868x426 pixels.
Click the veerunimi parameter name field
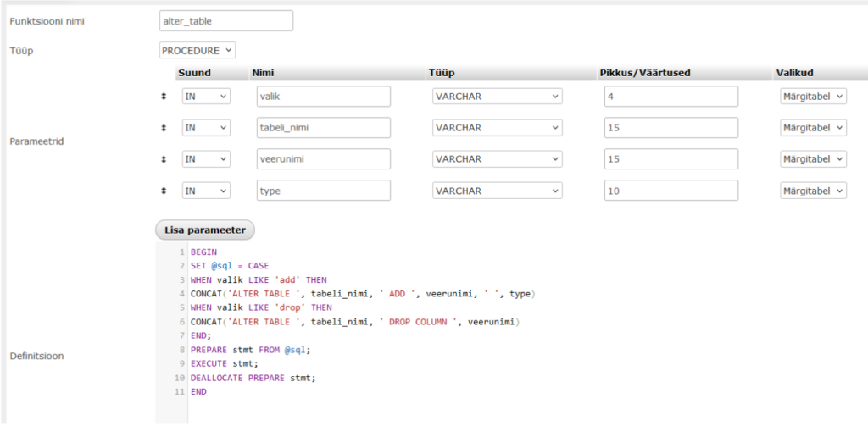tap(323, 159)
